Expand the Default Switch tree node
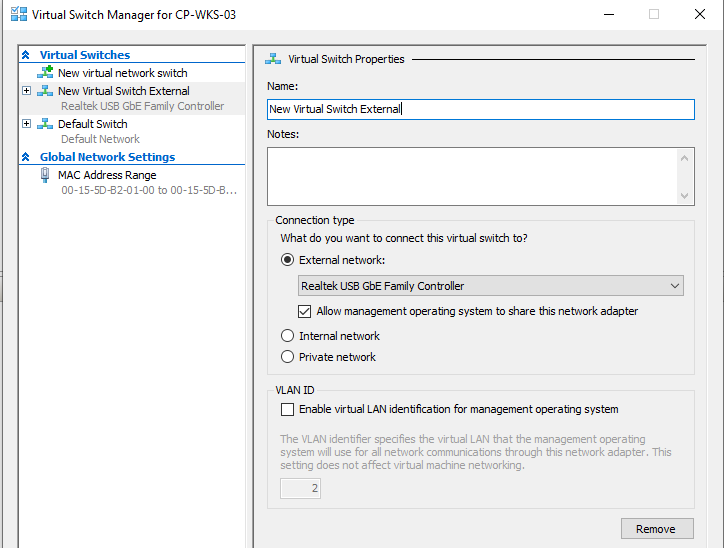The image size is (724, 548). pos(27,123)
